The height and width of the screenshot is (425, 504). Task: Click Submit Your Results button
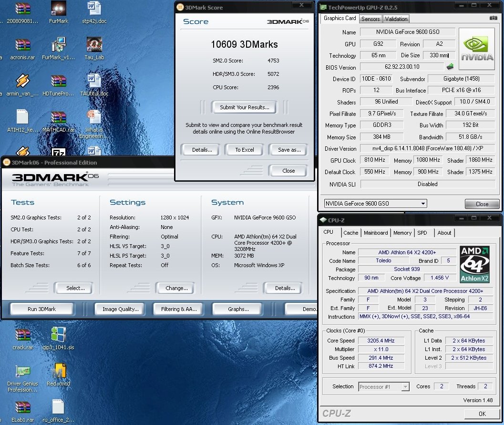pyautogui.click(x=244, y=107)
